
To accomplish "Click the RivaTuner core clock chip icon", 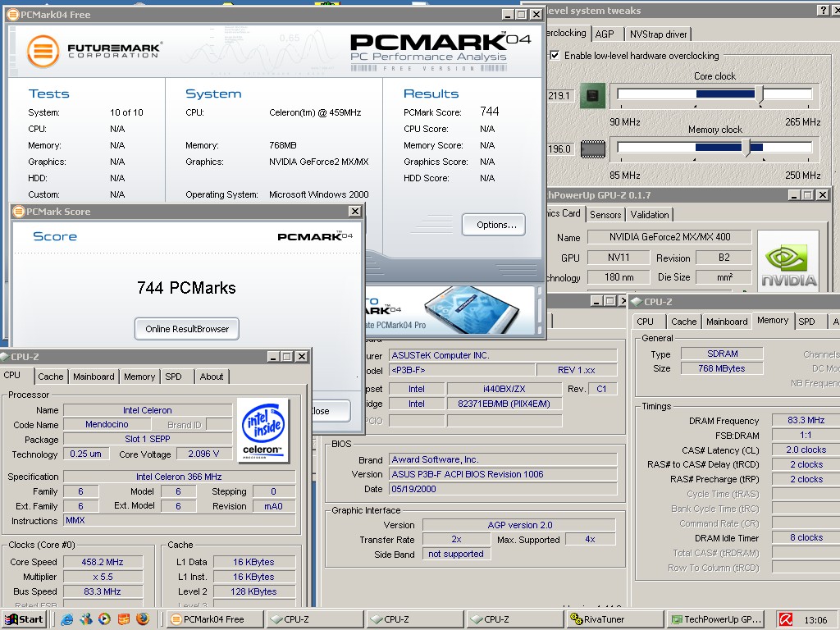I will (592, 96).
